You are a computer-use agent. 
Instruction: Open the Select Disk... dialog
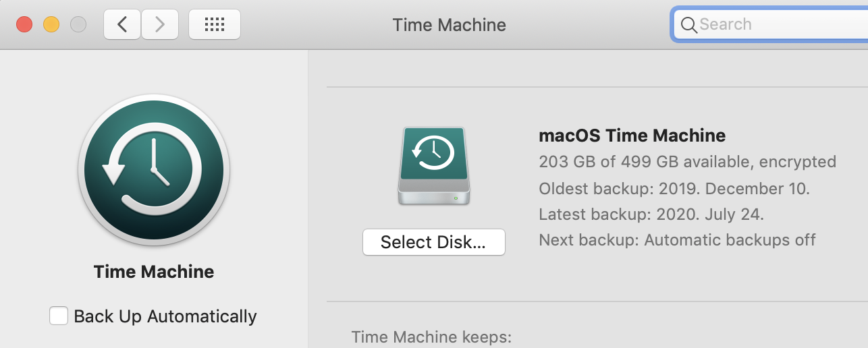(x=433, y=242)
